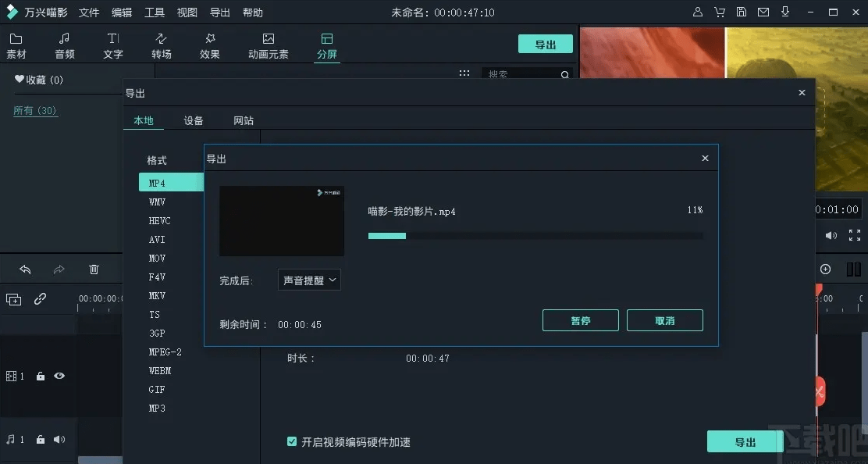Lock the video track with padlock icon
Viewport: 868px width, 464px height.
40,376
